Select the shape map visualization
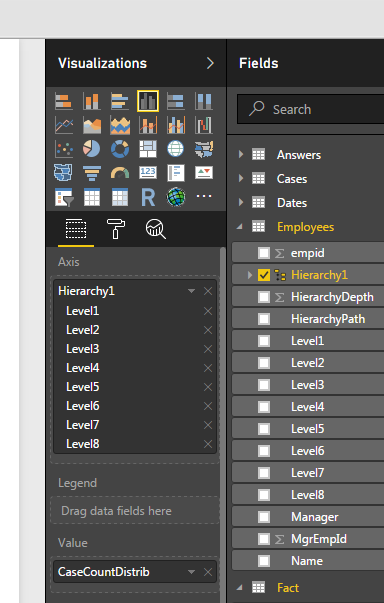384x603 pixels. 64,173
